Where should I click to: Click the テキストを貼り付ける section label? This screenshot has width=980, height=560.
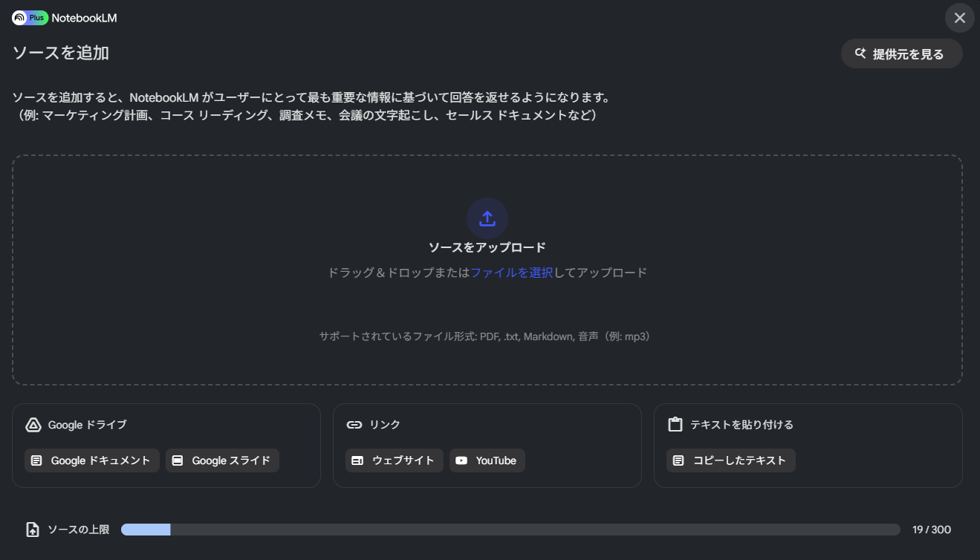(x=742, y=425)
